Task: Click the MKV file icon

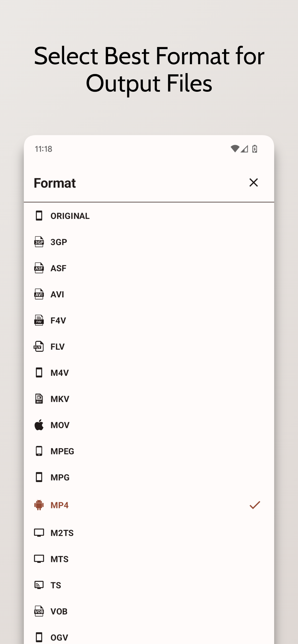Action: coord(39,399)
